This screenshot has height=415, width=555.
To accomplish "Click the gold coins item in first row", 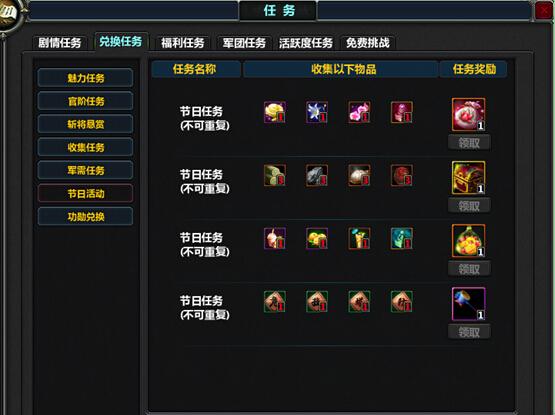I will (275, 112).
